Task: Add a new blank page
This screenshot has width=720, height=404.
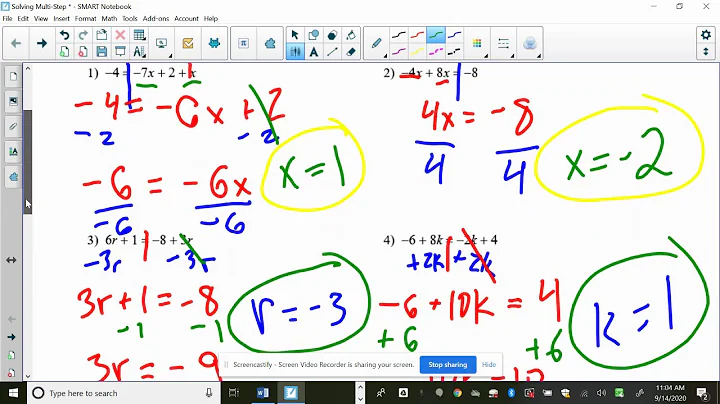Action: point(65,51)
